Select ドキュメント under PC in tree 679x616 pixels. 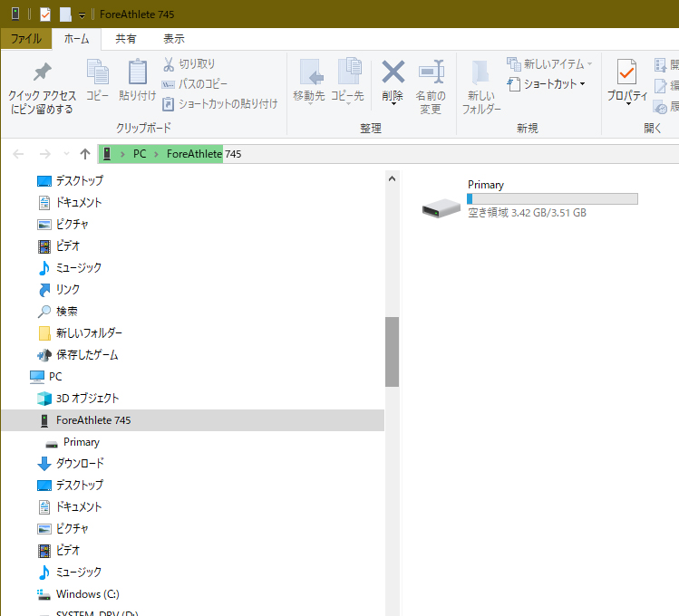tap(70, 507)
